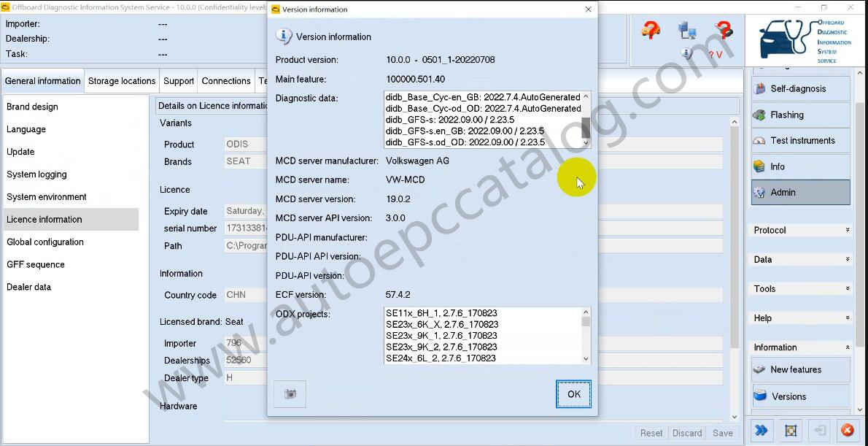Expand the Tools section
Viewport: 868px width, 446px height.
(x=802, y=288)
